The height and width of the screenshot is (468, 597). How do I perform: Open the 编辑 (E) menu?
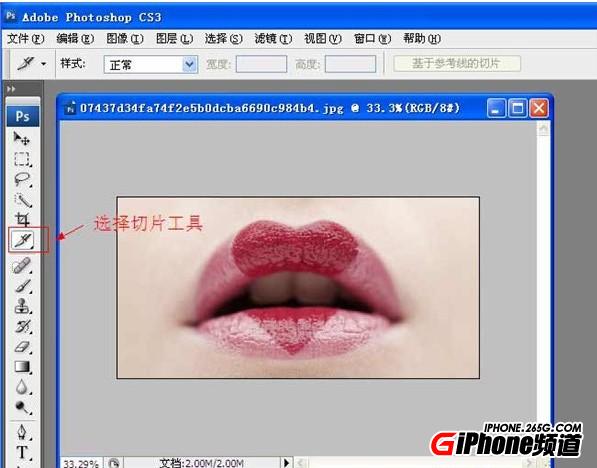coord(75,38)
